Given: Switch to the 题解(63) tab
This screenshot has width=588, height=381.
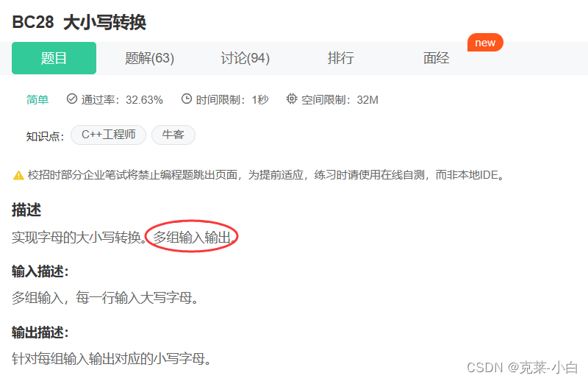Looking at the screenshot, I should click(x=150, y=58).
